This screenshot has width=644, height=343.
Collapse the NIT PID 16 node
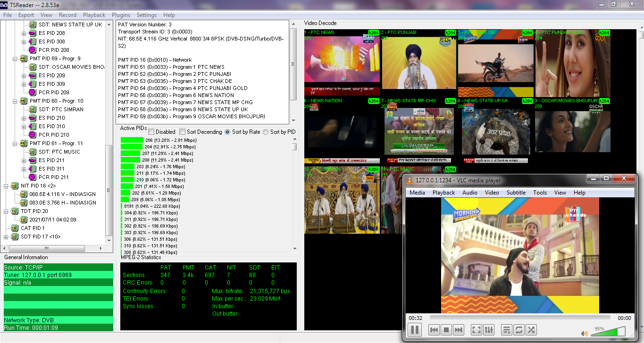(6, 186)
